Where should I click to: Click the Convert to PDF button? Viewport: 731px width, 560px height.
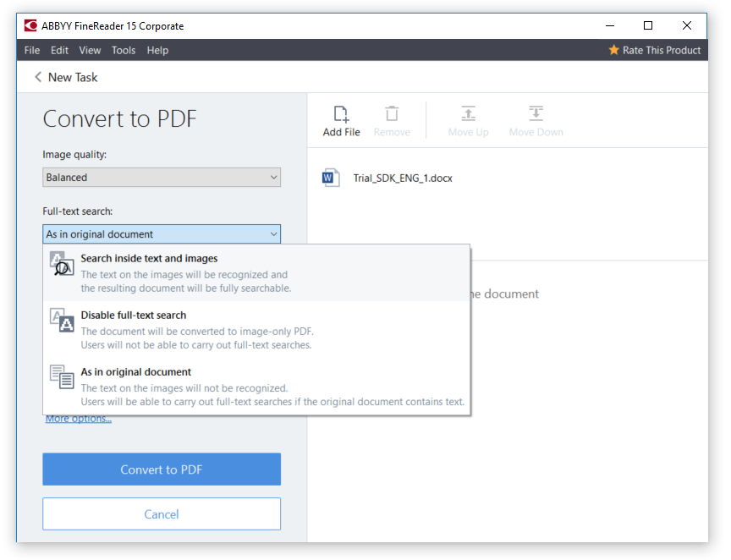pyautogui.click(x=162, y=469)
